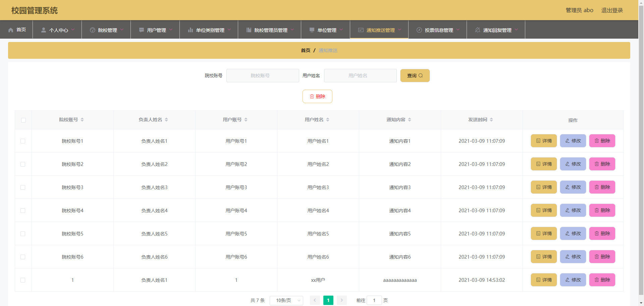The width and height of the screenshot is (644, 306).
Task: Open the 10条/页 page size dropdown
Action: [286, 300]
